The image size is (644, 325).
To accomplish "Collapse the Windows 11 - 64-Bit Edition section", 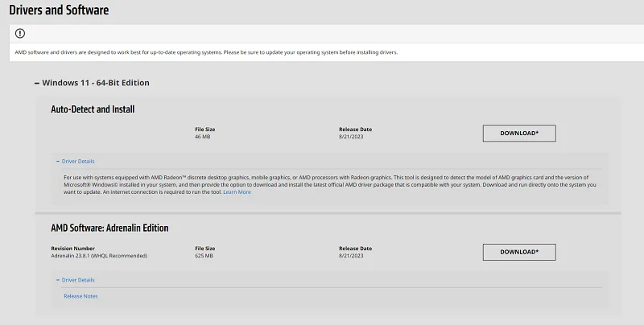I will 92,83.
